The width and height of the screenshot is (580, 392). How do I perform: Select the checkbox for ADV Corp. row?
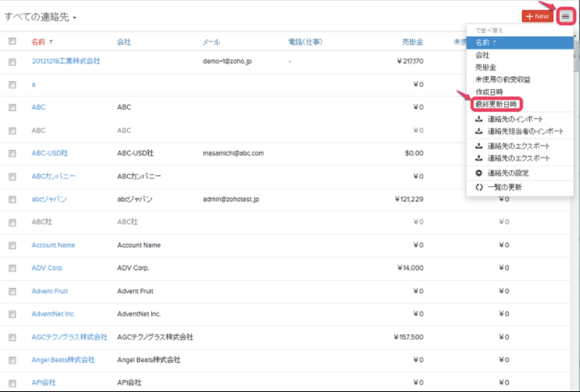point(12,268)
